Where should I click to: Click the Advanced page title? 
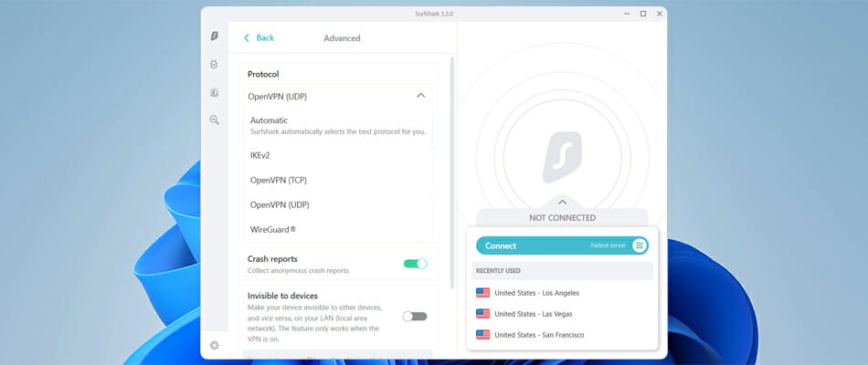[x=342, y=38]
